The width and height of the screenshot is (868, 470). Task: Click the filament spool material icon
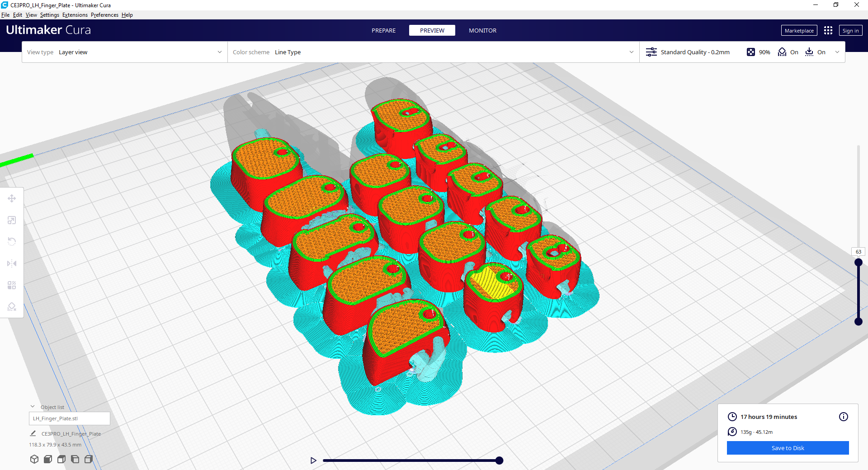732,432
